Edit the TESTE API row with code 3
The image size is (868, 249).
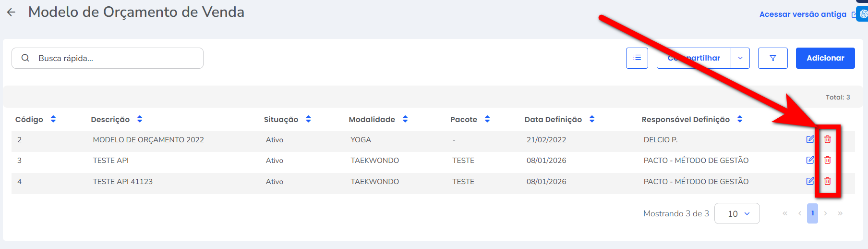(810, 160)
